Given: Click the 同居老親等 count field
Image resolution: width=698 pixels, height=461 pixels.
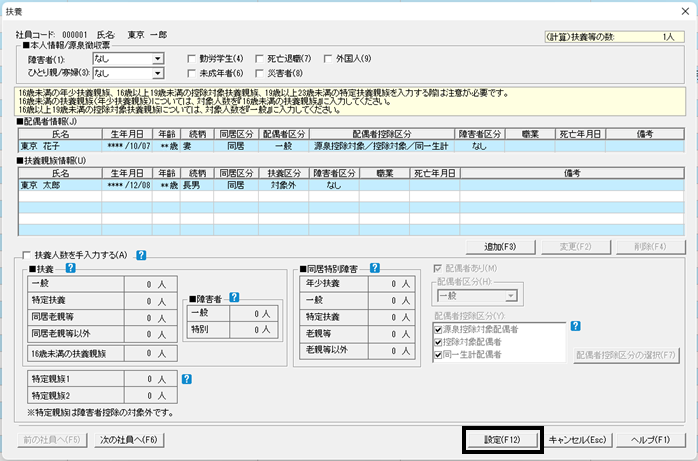Looking at the screenshot, I should click(x=150, y=317).
